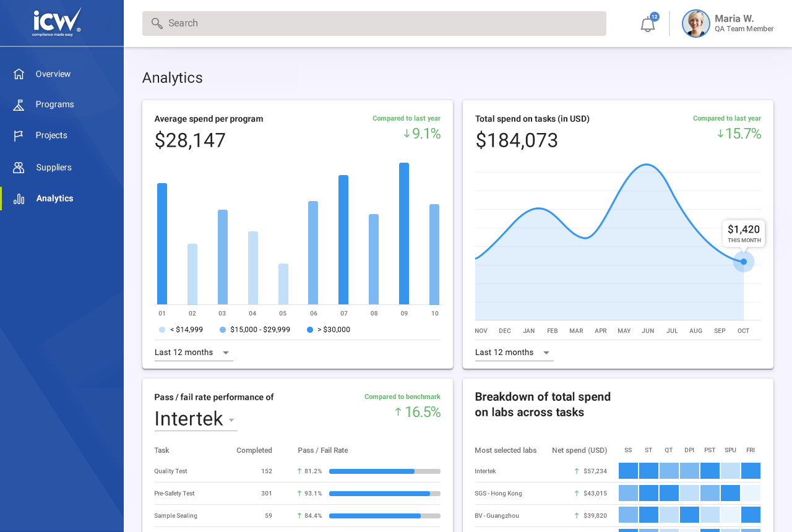Open the Programs menu item
This screenshot has width=792, height=532.
pyautogui.click(x=54, y=105)
